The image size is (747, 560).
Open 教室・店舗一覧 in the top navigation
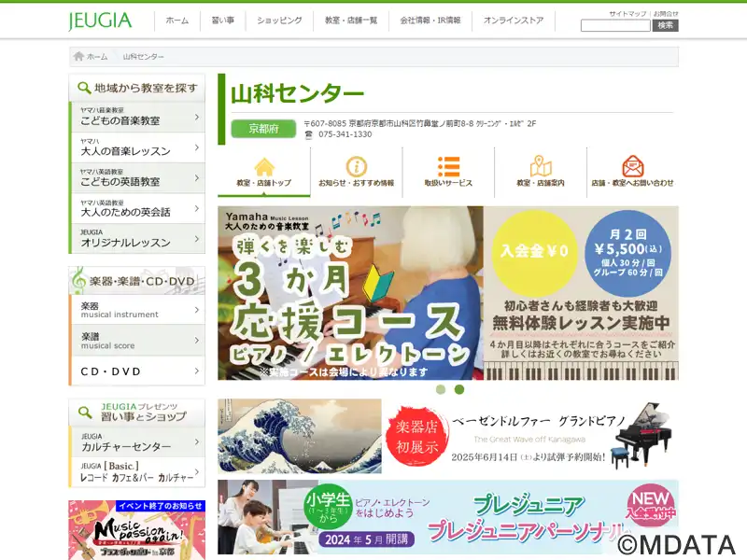351,21
